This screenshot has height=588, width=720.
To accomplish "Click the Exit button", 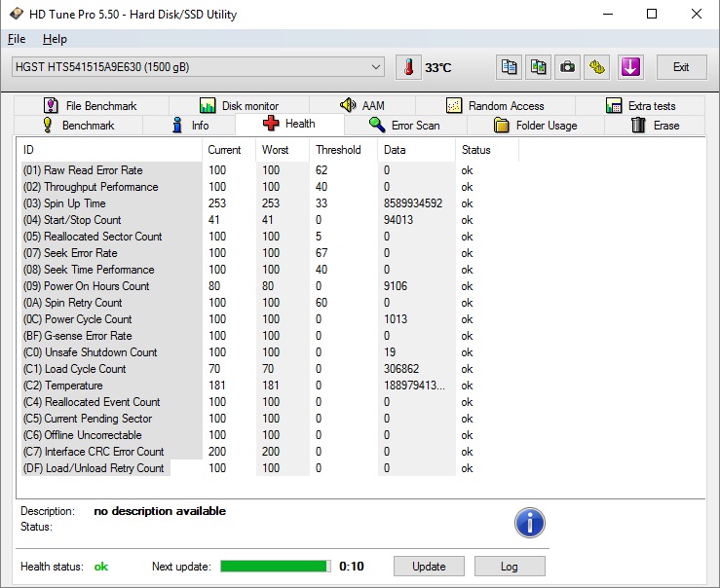I will tap(681, 67).
